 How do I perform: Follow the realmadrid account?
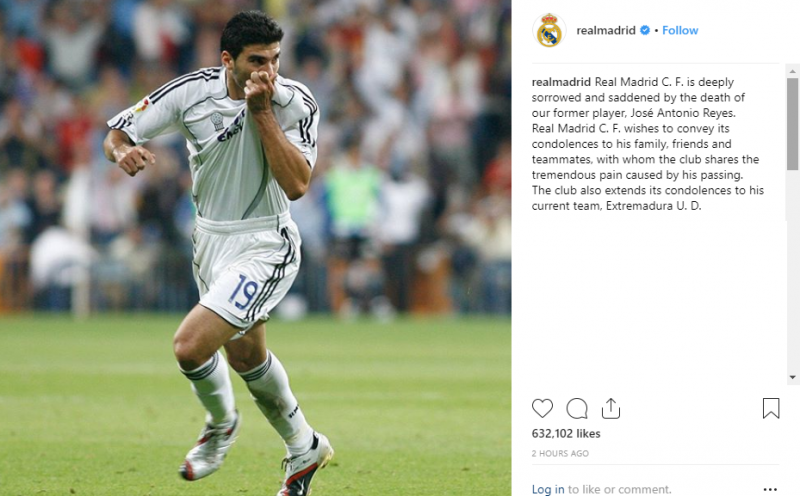point(680,31)
